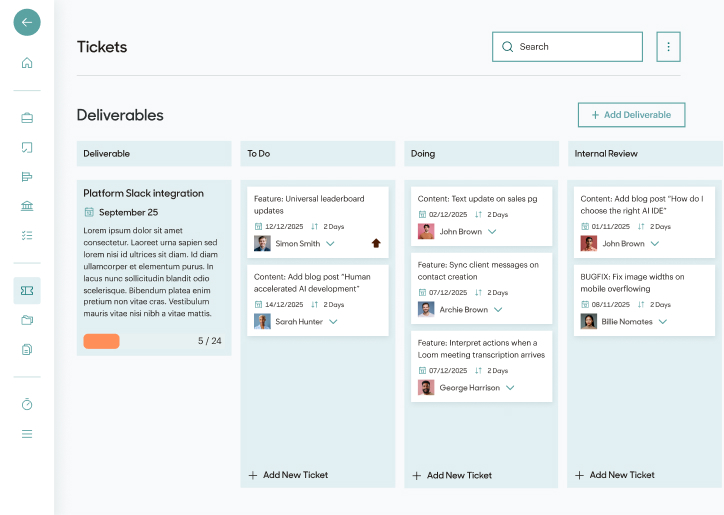
Task: Click calendar icon next to 01/11/2025
Action: [x=585, y=226]
